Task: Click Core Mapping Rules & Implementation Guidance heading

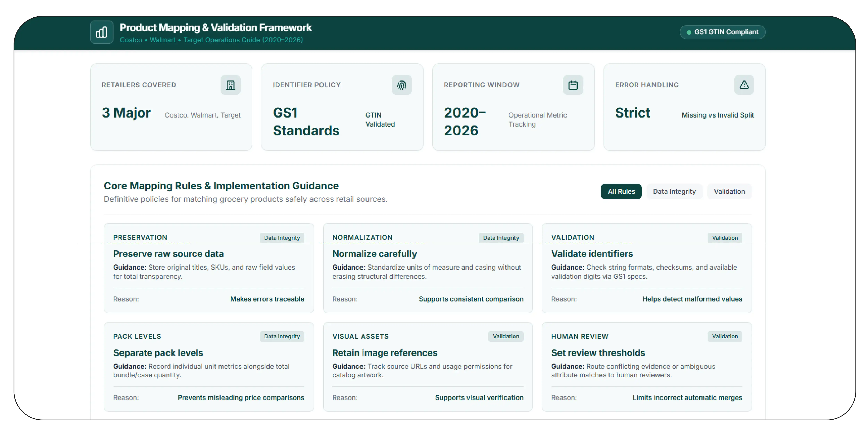Action: pos(221,186)
